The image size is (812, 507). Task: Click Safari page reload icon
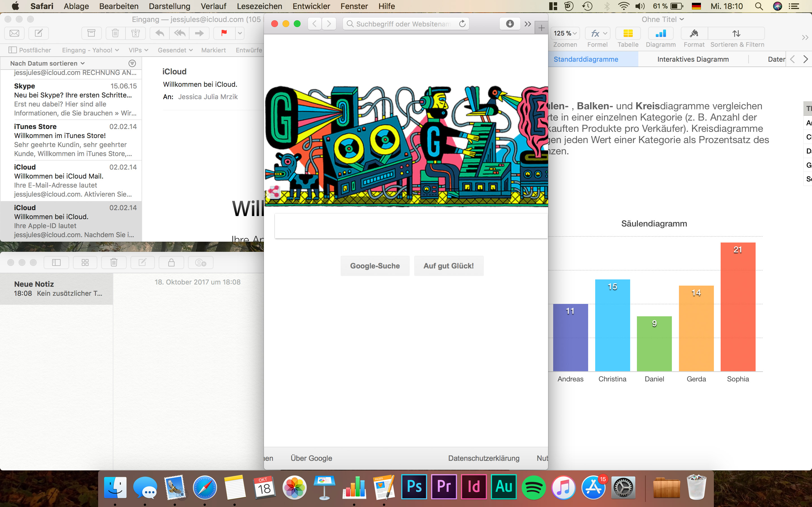[x=462, y=24]
